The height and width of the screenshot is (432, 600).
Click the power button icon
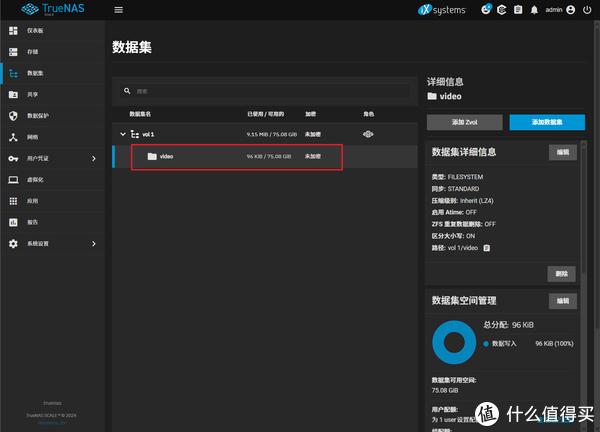click(587, 10)
